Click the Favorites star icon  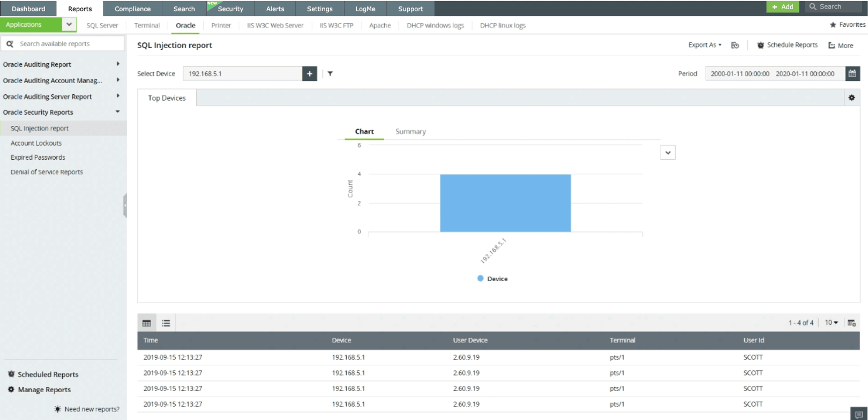click(x=833, y=25)
